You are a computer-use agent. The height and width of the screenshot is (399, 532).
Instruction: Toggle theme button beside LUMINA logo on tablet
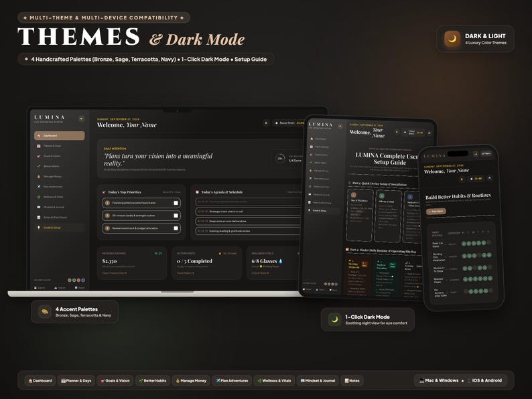point(340,126)
